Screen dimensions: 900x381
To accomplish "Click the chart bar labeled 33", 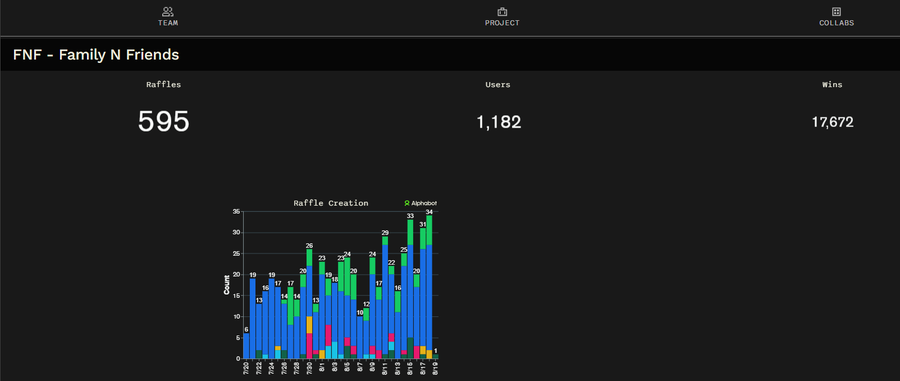I will [x=410, y=289].
